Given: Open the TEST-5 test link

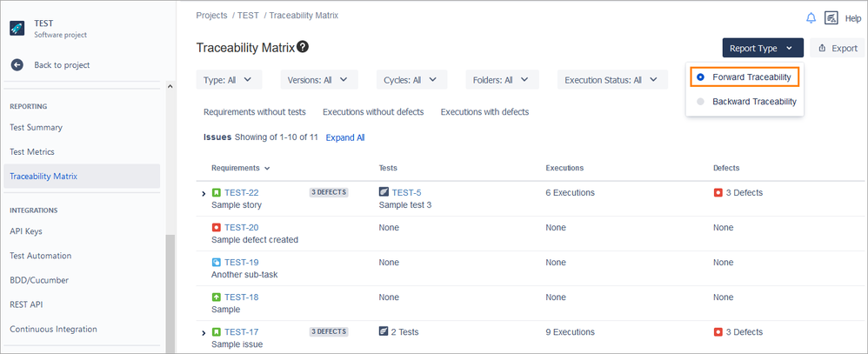Looking at the screenshot, I should pyautogui.click(x=406, y=193).
